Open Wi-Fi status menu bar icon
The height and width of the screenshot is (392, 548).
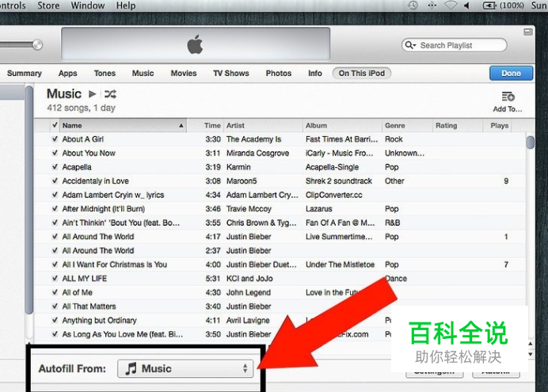tap(451, 6)
